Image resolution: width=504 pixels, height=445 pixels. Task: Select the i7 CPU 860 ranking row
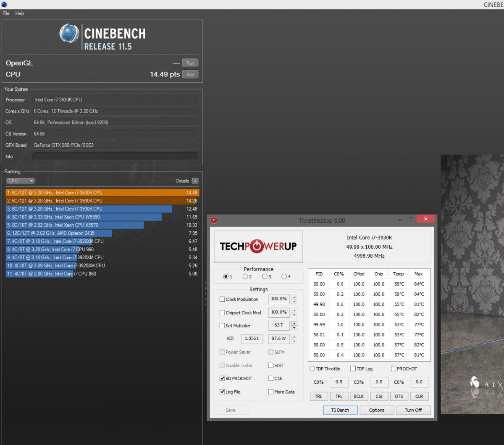tap(102, 274)
